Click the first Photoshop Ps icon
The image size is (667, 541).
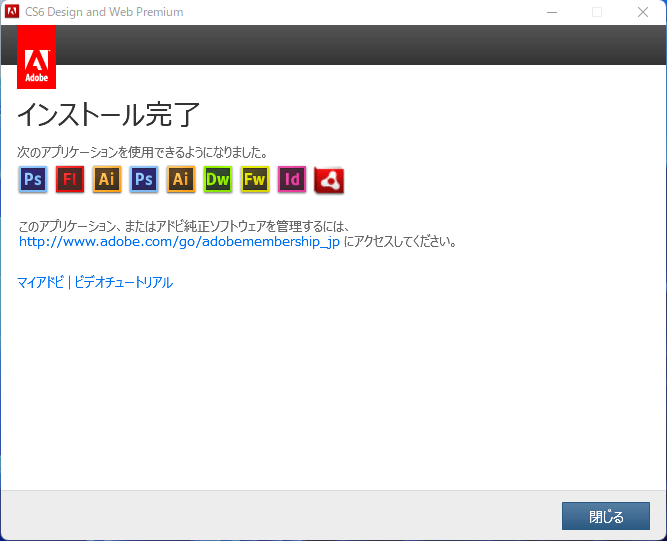[x=33, y=179]
